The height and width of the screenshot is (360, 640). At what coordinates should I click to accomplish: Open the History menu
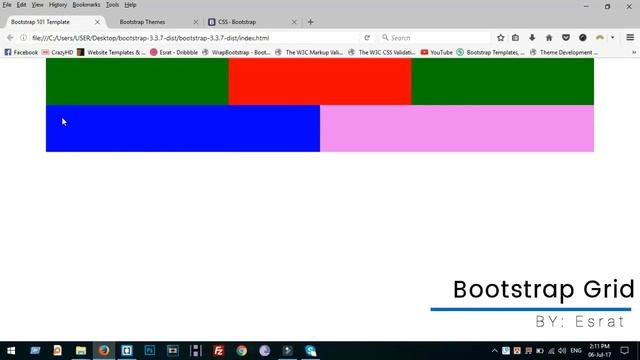(x=58, y=5)
